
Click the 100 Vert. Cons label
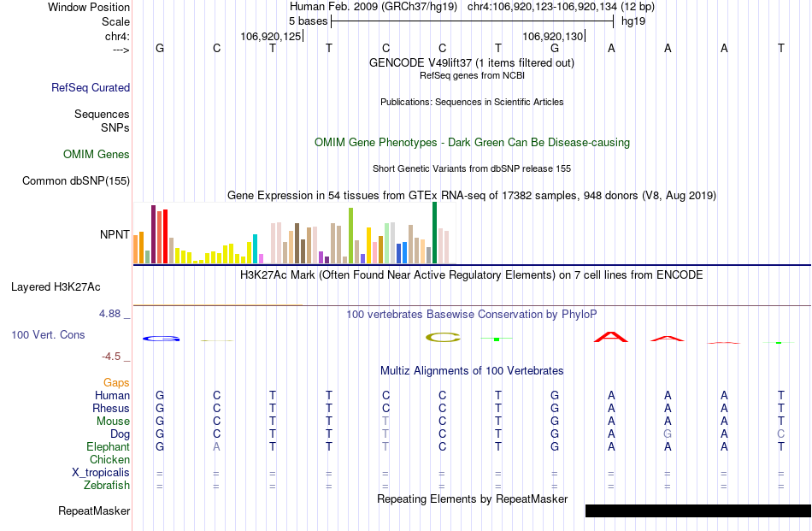(48, 334)
